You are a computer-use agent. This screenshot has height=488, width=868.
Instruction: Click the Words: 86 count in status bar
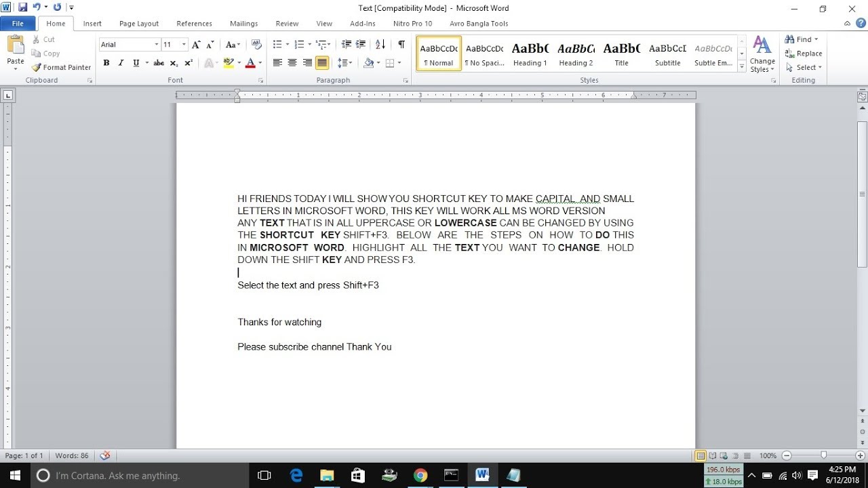pos(72,455)
